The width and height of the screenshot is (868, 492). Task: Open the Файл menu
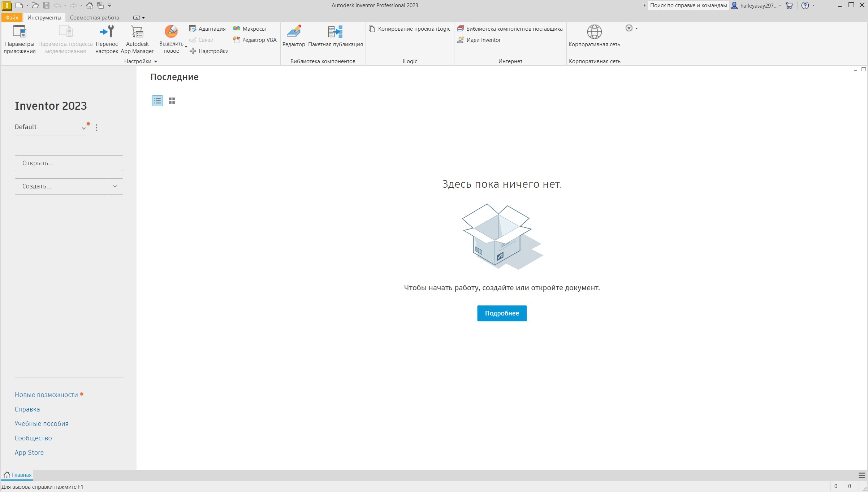pos(12,18)
